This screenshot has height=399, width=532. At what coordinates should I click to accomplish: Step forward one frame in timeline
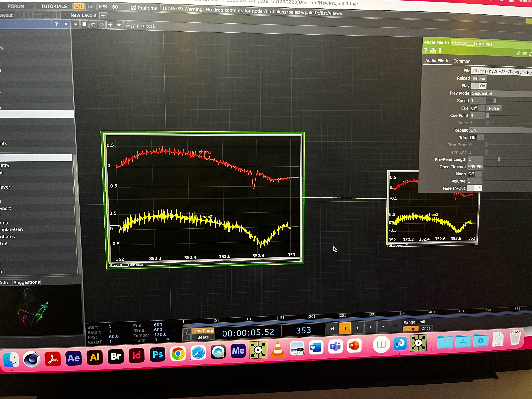(370, 327)
